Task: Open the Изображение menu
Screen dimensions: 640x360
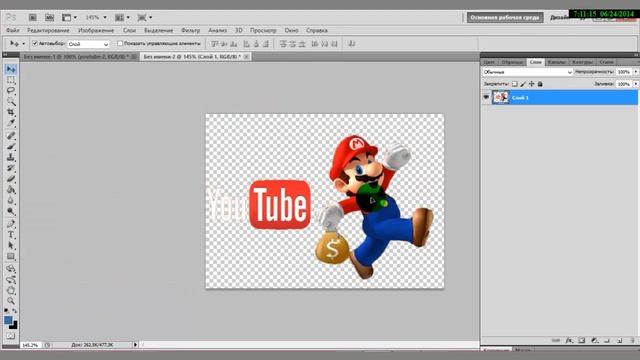Action: [96, 30]
